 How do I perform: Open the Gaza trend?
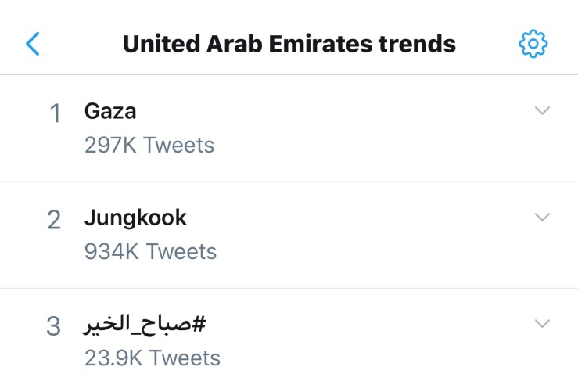(x=110, y=111)
